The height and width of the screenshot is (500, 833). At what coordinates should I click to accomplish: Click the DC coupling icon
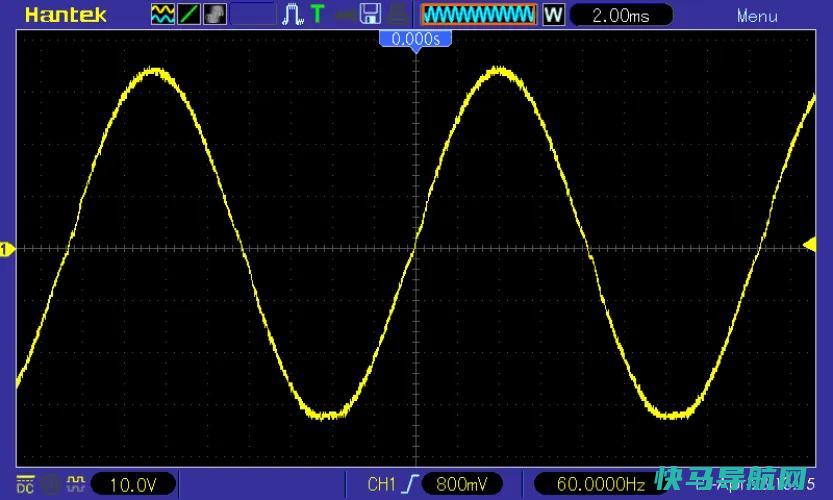click(x=25, y=484)
